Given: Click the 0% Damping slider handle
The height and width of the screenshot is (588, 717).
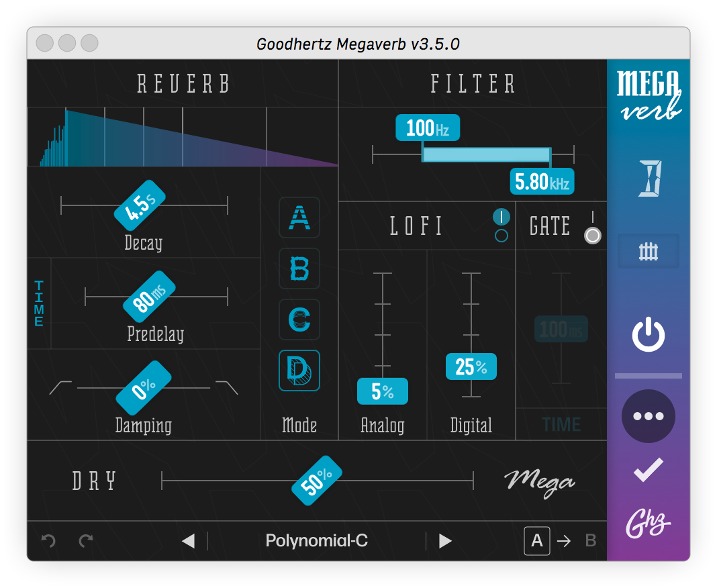Looking at the screenshot, I should [x=144, y=388].
